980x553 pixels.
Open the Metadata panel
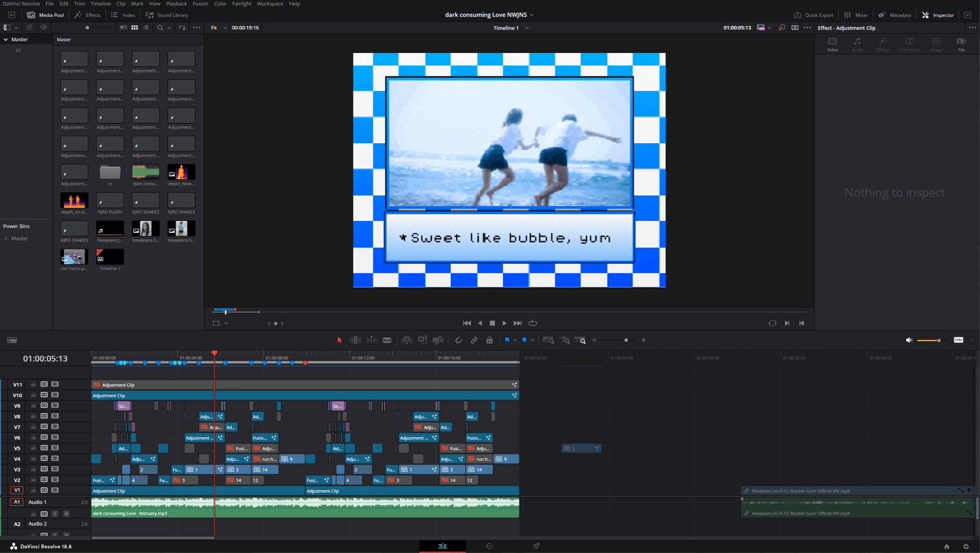(x=895, y=15)
